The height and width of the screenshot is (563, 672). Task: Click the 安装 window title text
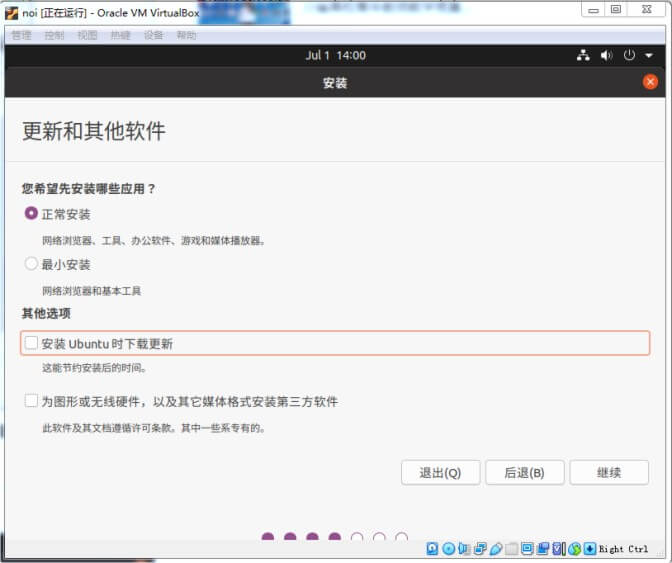pyautogui.click(x=335, y=83)
